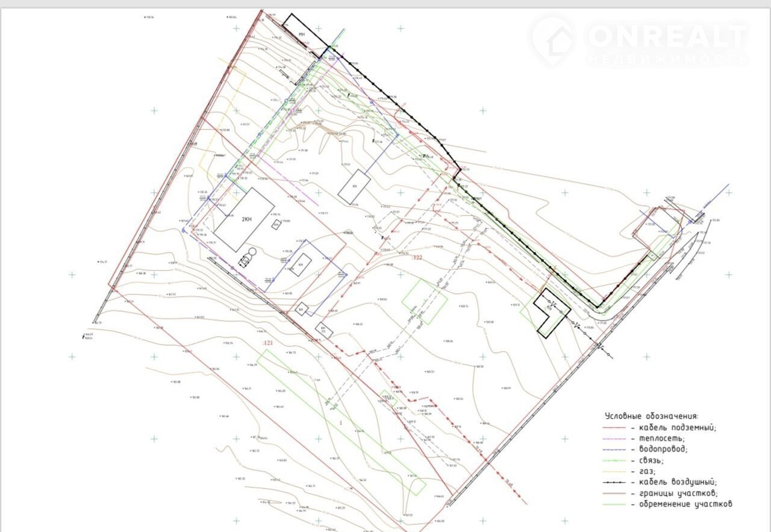
Task: Click the blue водопровод line sample in legend
Action: coord(614,449)
